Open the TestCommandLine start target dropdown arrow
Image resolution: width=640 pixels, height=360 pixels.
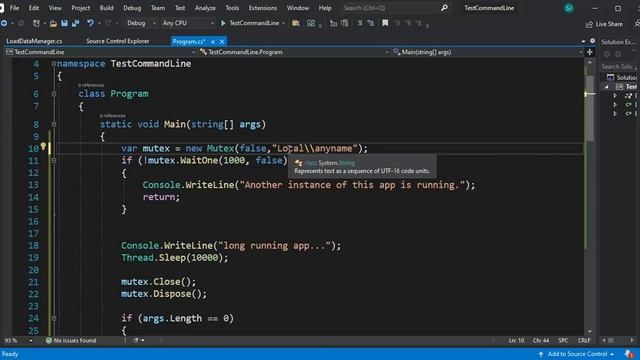click(x=283, y=23)
